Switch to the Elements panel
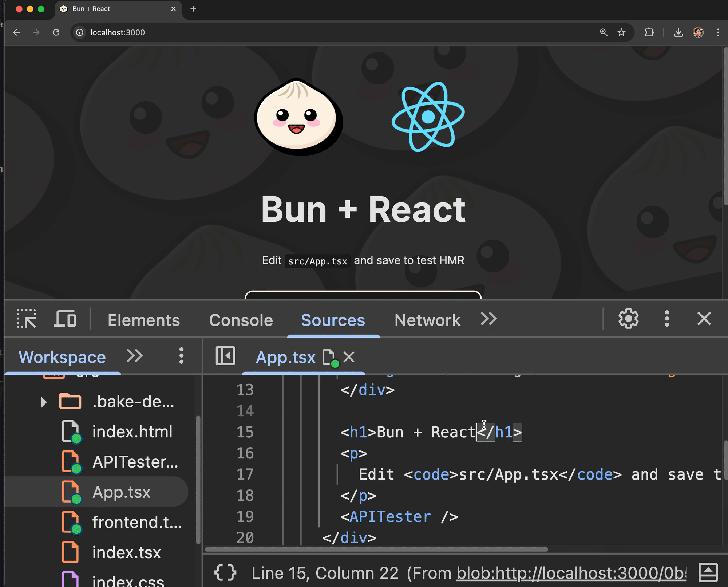 (144, 320)
